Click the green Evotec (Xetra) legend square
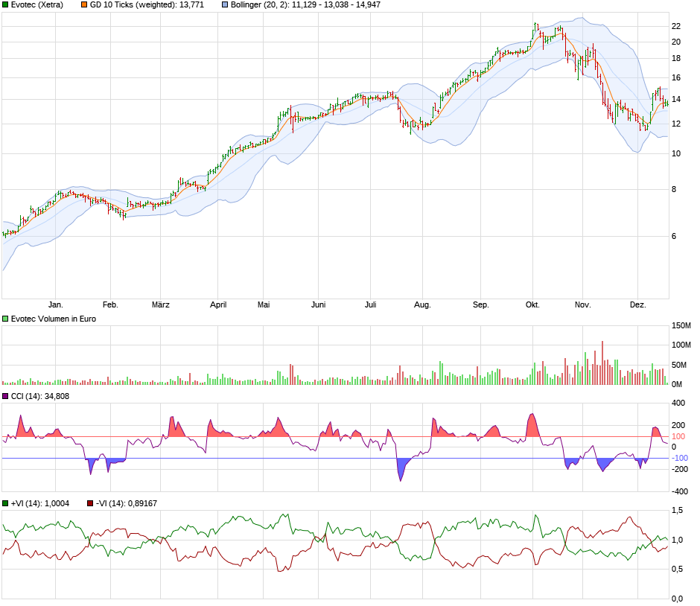The image size is (700, 606). 6,6
